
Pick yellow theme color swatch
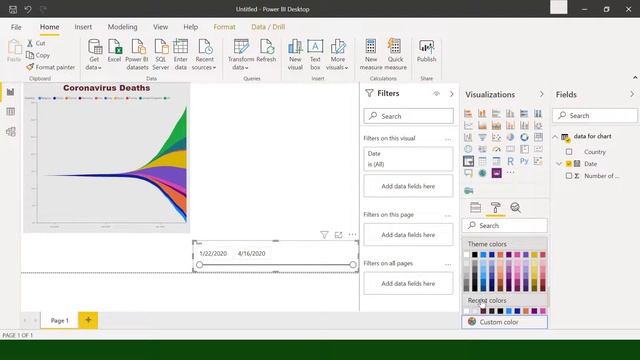pyautogui.click(x=534, y=255)
